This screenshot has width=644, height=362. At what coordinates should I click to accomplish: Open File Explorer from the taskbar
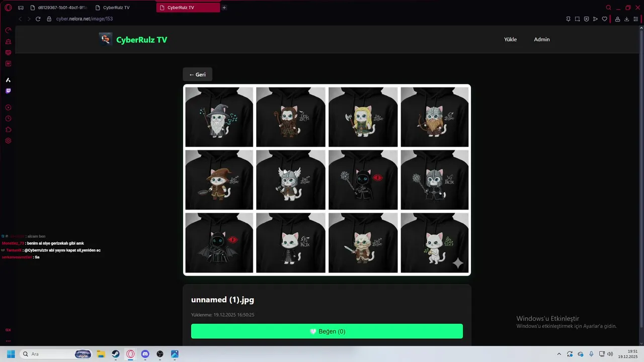[101, 354]
